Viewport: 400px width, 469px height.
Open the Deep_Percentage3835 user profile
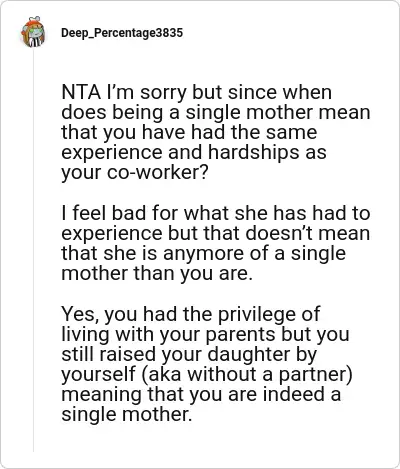122,33
